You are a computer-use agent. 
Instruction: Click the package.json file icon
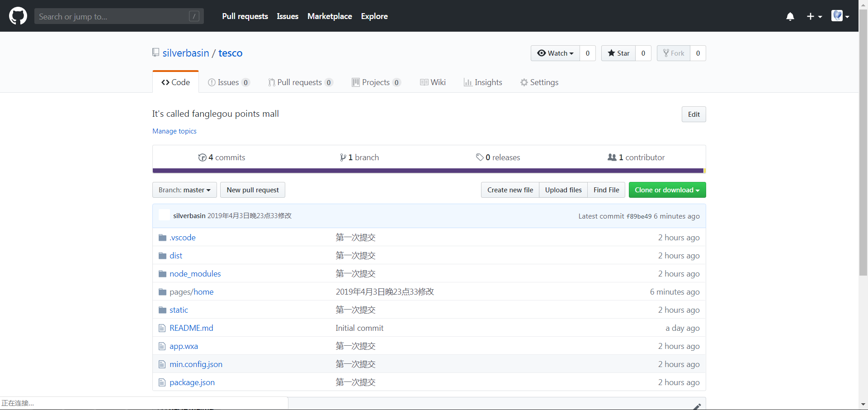(x=162, y=382)
